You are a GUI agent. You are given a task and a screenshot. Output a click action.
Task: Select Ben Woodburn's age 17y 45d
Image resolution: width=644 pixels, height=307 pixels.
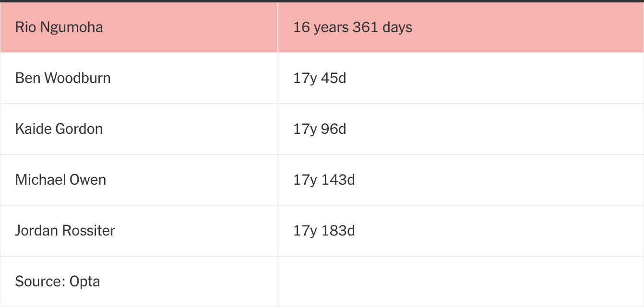coord(320,78)
